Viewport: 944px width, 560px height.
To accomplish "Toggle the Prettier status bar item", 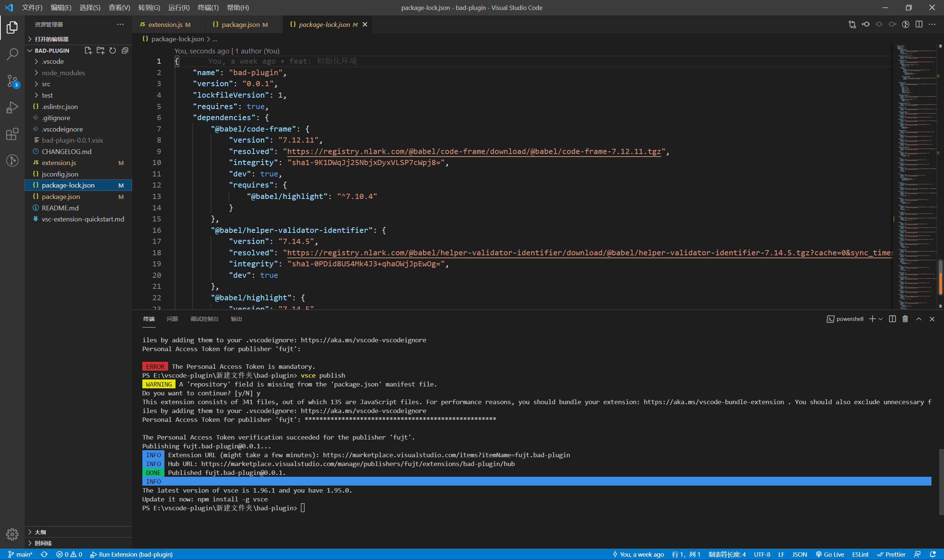I will click(x=891, y=554).
